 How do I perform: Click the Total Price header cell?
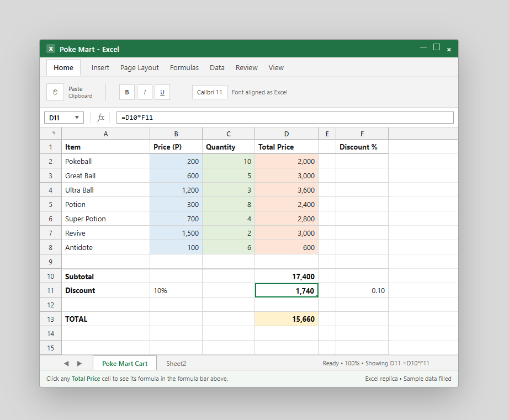pos(287,147)
